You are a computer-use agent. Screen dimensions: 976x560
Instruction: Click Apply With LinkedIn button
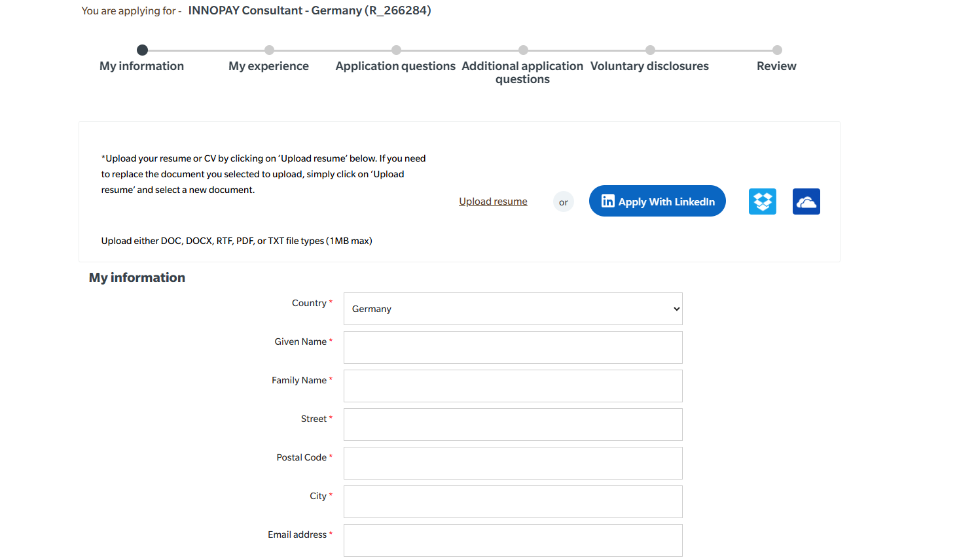(657, 201)
